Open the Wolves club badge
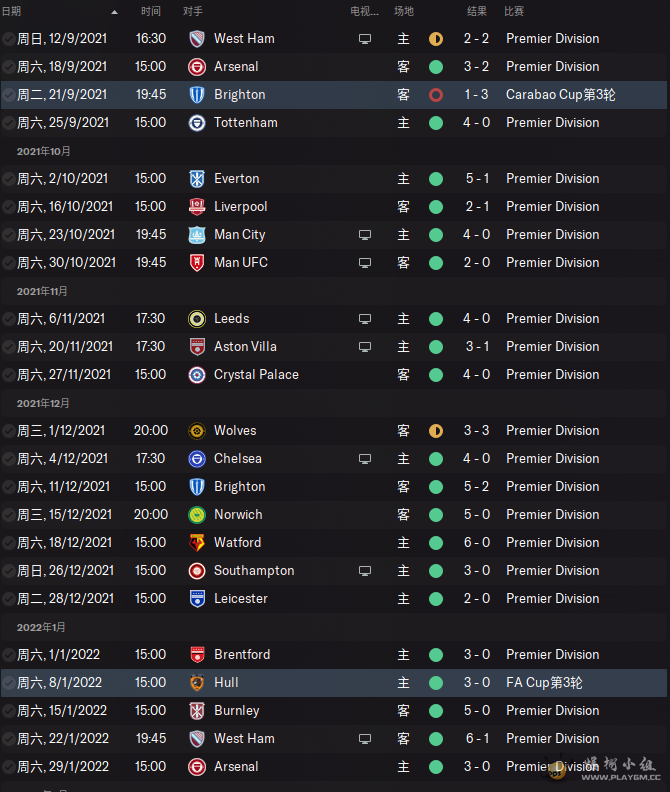 (x=197, y=431)
